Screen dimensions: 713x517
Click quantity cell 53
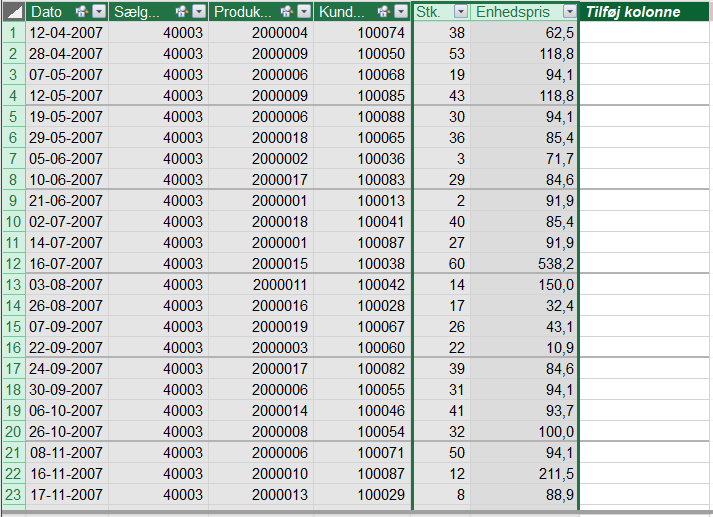pyautogui.click(x=442, y=54)
